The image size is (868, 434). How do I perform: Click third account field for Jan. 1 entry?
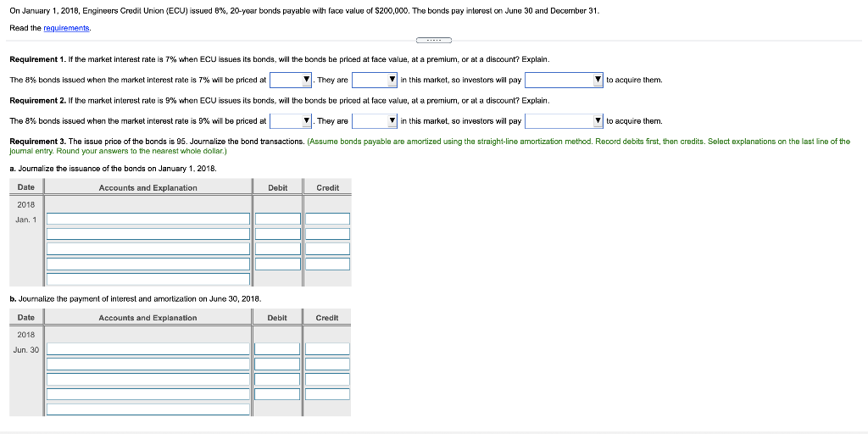[148, 249]
